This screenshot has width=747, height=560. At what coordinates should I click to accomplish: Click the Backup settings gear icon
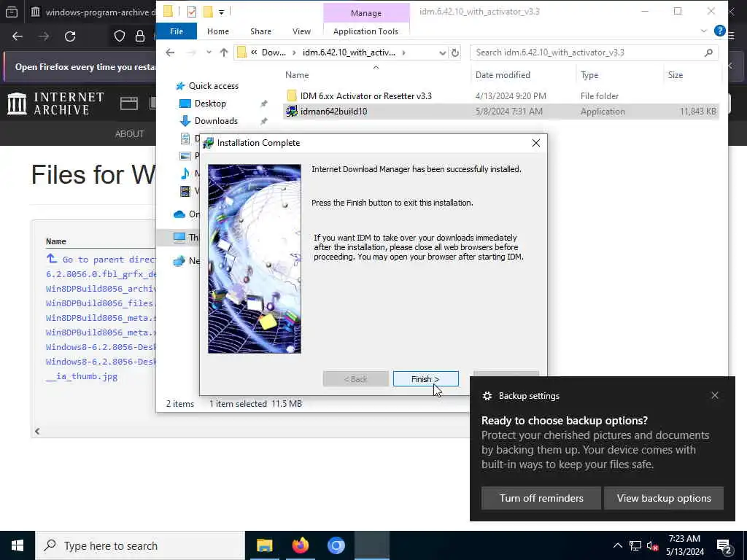click(x=487, y=396)
